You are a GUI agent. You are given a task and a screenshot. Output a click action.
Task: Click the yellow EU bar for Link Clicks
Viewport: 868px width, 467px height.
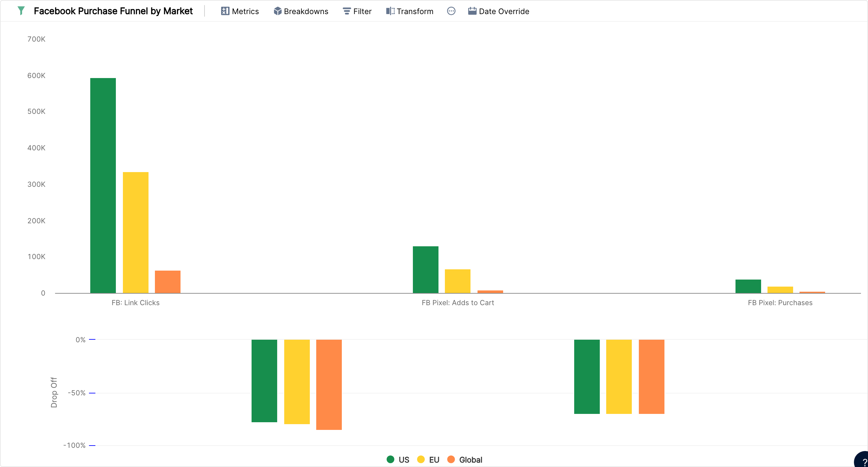(x=135, y=233)
